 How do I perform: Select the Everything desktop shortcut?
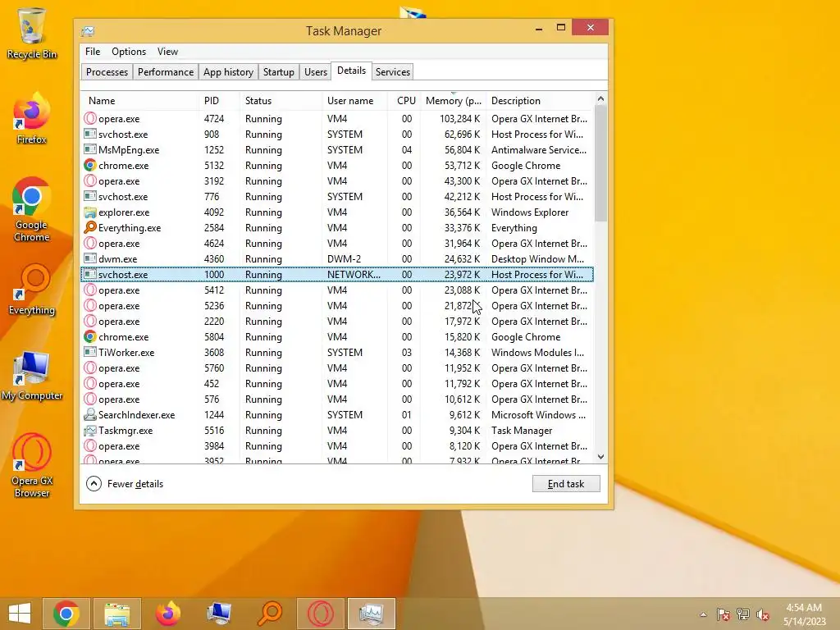point(32,290)
